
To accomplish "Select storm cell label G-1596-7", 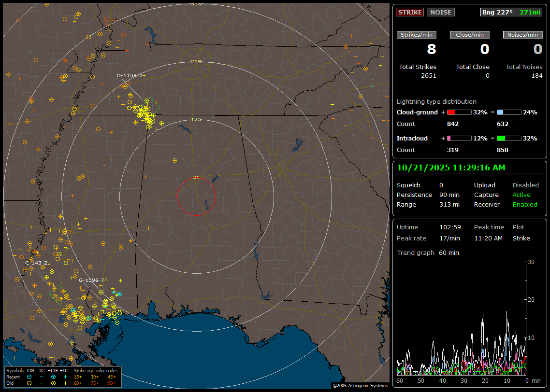I will 91,280.
